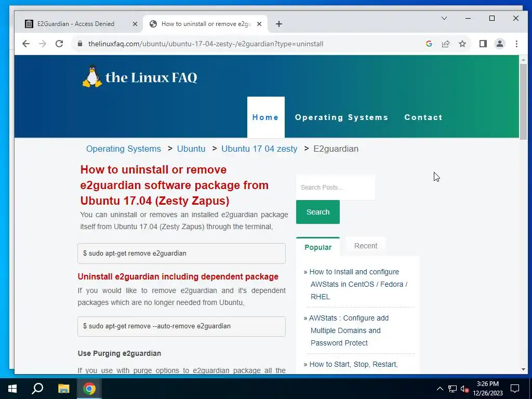Go back to the previous page
532x399 pixels.
(x=26, y=44)
